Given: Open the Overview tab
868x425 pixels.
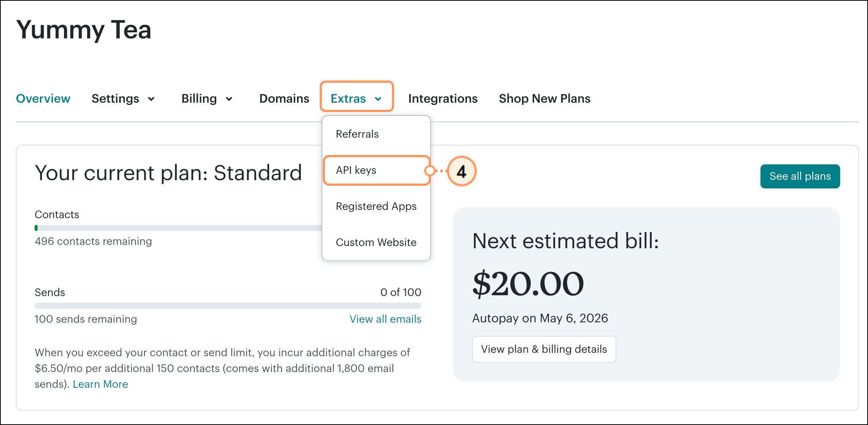Looking at the screenshot, I should click(x=43, y=99).
